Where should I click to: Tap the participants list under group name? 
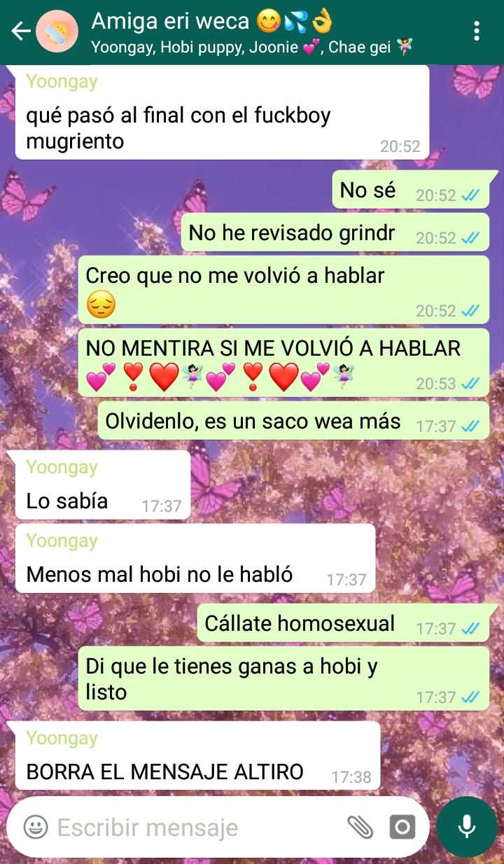pos(252,47)
